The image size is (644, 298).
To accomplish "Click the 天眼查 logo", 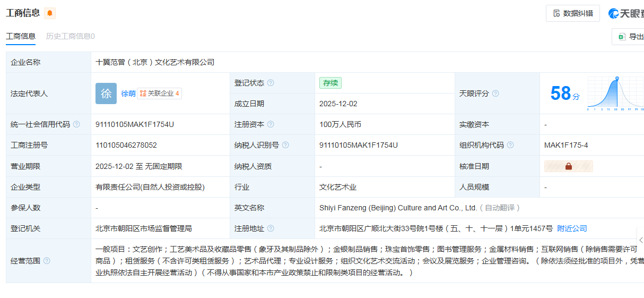I will 626,13.
